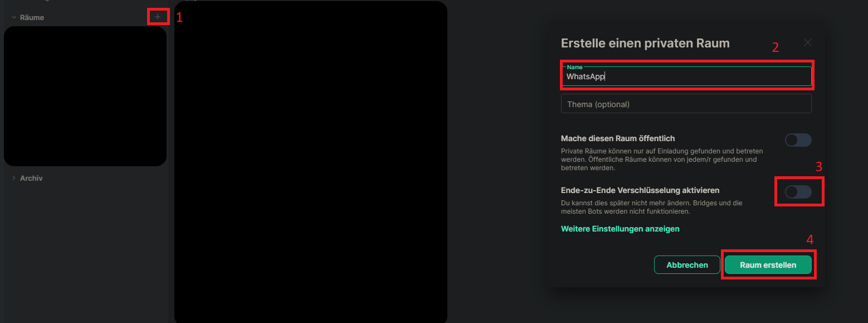Viewport: 868px width, 323px height.
Task: Cancel with the Abbrechen button
Action: (687, 265)
